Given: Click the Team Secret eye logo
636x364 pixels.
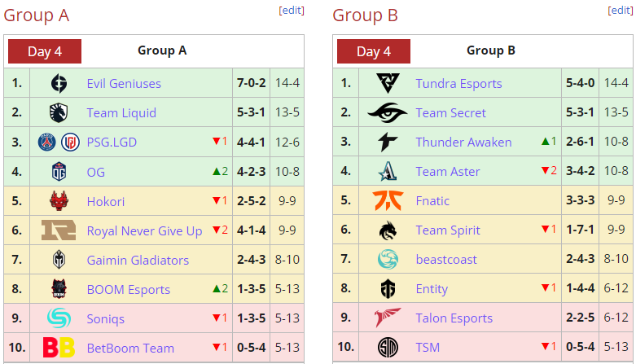Looking at the screenshot, I should coord(388,112).
